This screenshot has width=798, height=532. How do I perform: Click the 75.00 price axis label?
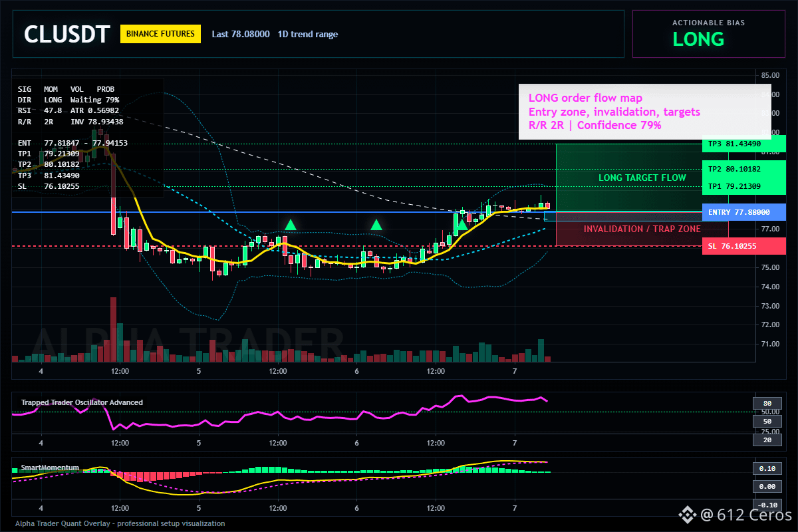[770, 267]
